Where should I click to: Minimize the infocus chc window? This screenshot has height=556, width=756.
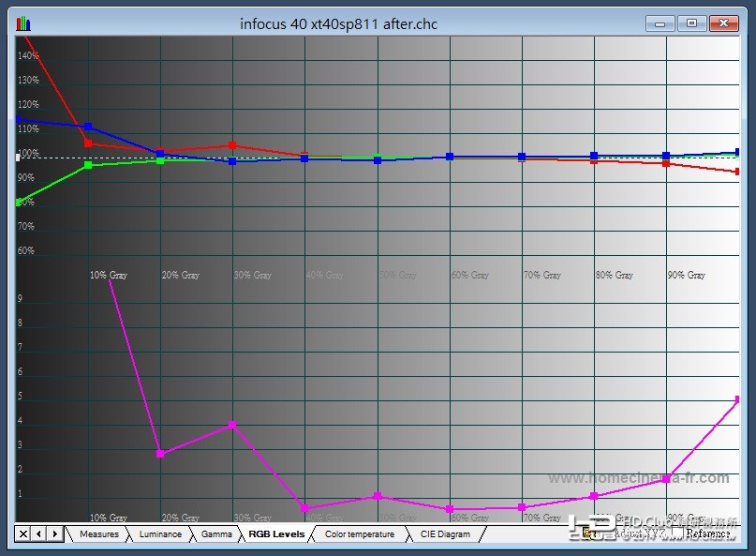click(660, 23)
